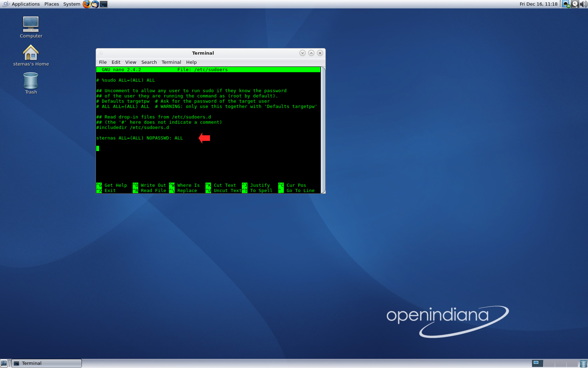Maximize the Terminal window
The height and width of the screenshot is (368, 588).
point(311,53)
